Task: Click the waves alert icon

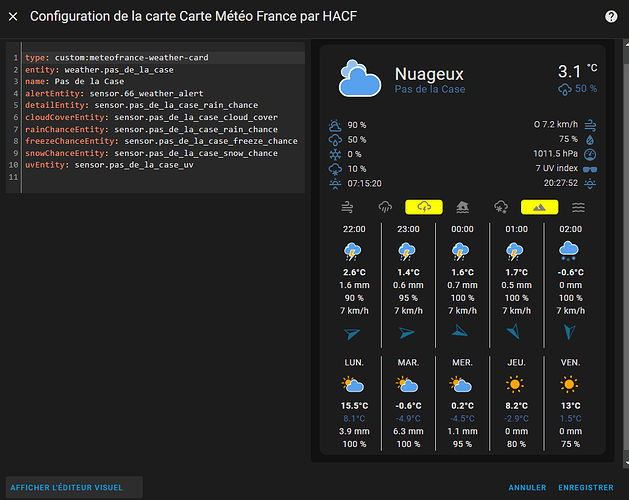Action: click(578, 207)
